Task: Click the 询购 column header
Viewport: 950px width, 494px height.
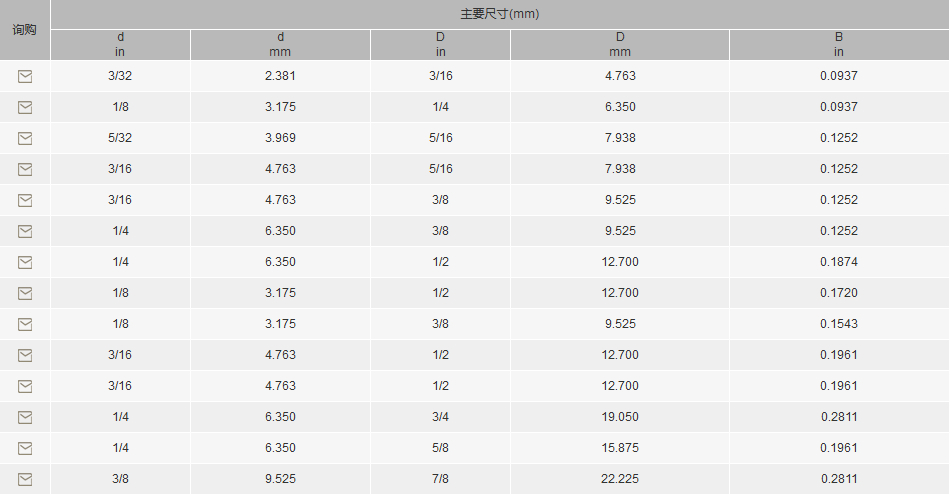Action: pos(25,30)
